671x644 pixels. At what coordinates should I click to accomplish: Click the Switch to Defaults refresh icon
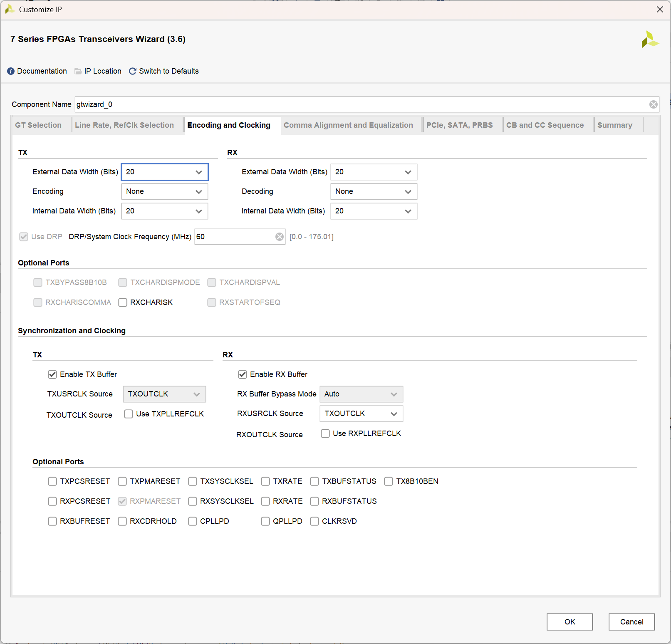click(x=133, y=71)
